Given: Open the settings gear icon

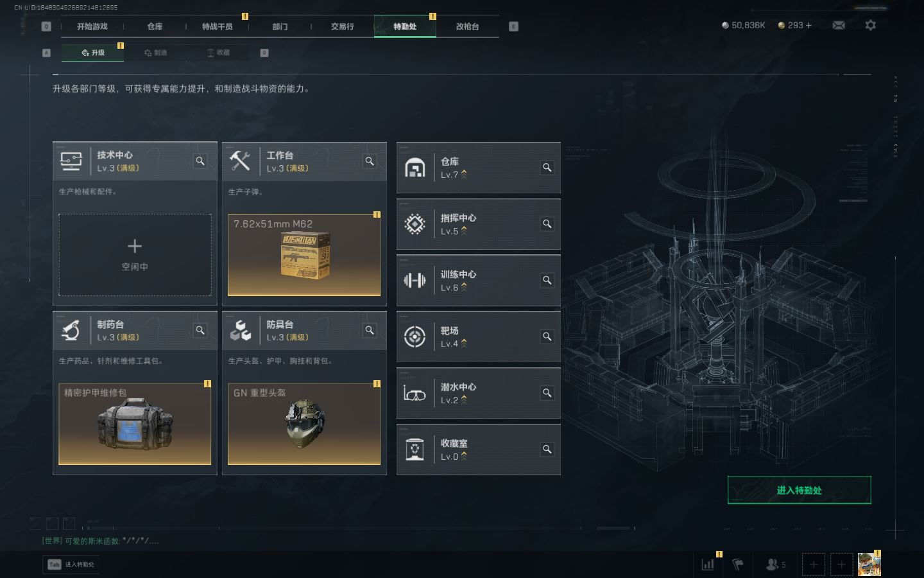Looking at the screenshot, I should pos(870,25).
